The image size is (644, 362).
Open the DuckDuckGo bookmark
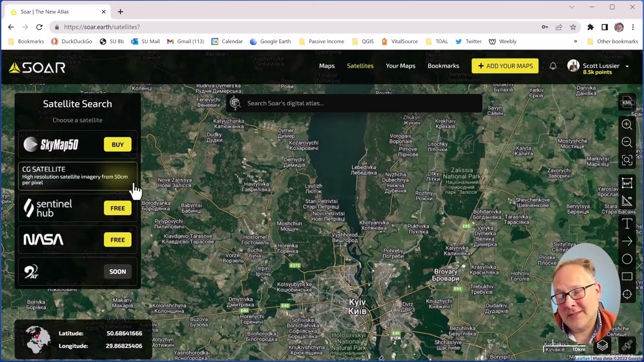71,41
